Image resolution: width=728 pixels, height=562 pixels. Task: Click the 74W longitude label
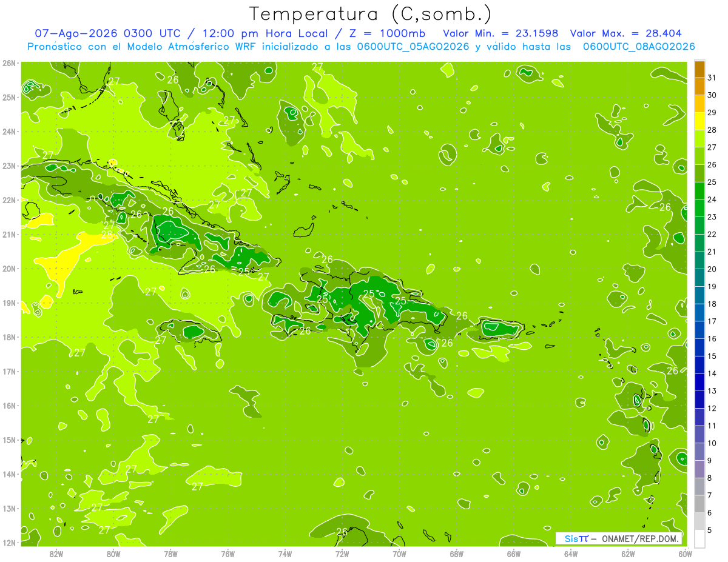285,554
